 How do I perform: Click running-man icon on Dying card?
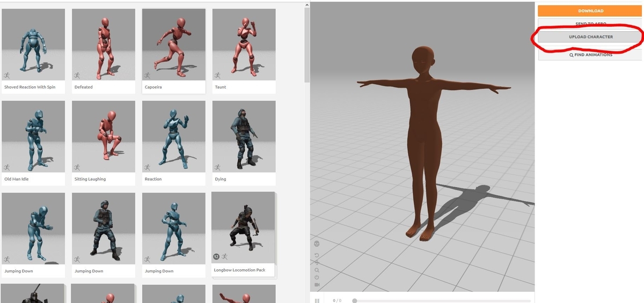[x=217, y=167]
